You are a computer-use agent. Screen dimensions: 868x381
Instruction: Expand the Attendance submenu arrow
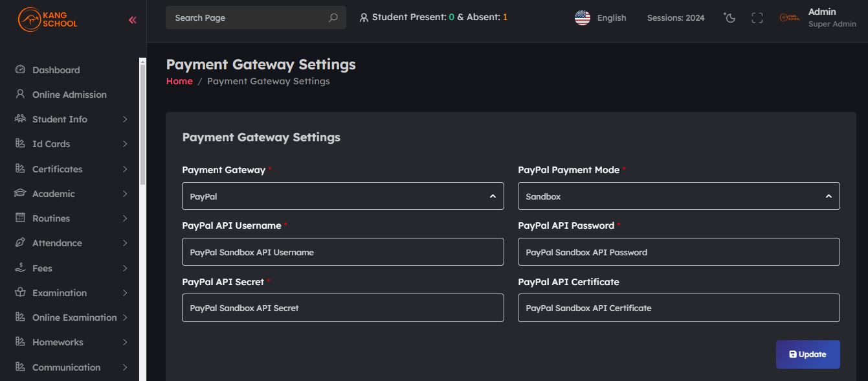click(x=125, y=243)
